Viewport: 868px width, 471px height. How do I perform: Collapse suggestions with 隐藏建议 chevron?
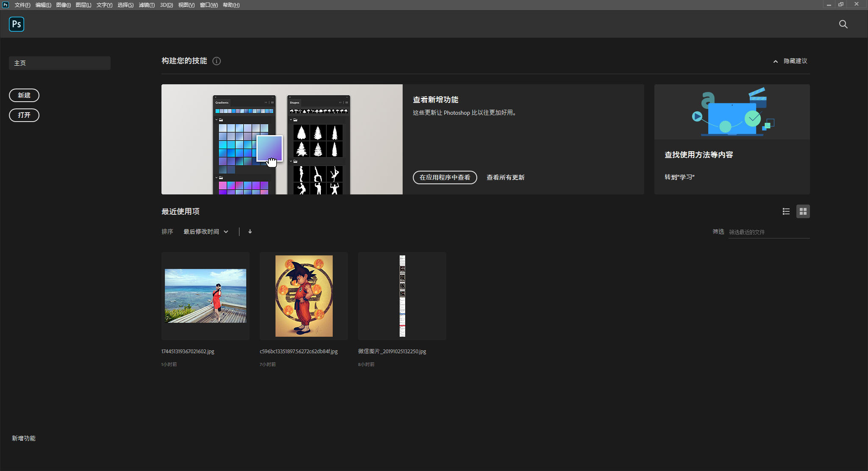(776, 61)
